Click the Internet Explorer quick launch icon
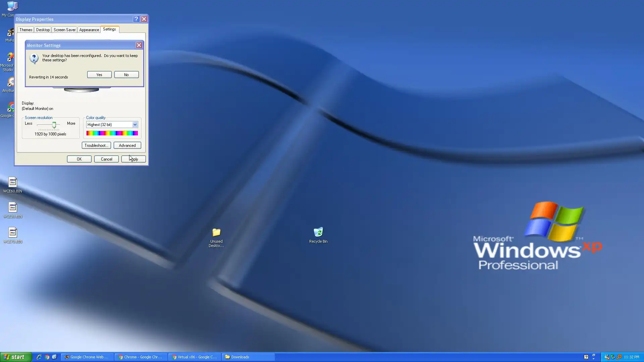The height and width of the screenshot is (362, 644). point(39,357)
